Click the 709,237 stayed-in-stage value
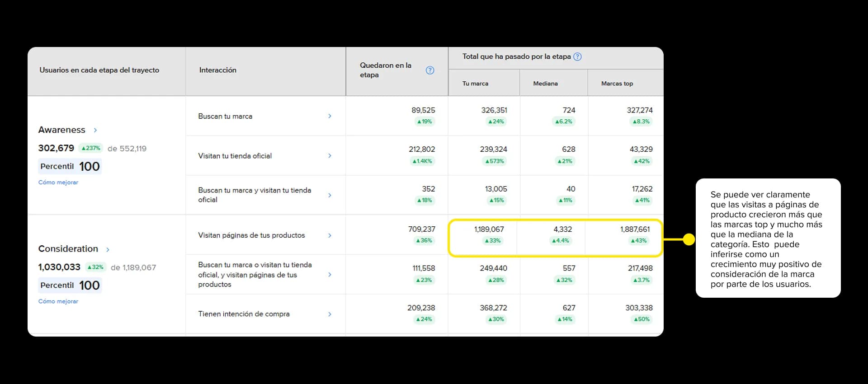Screen dimensions: 868x384 pyautogui.click(x=421, y=229)
